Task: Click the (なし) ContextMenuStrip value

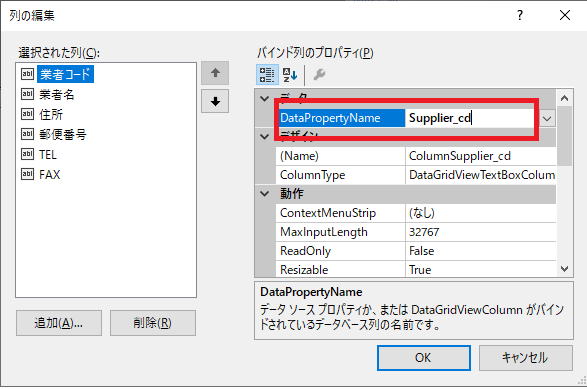Action: pos(422,213)
